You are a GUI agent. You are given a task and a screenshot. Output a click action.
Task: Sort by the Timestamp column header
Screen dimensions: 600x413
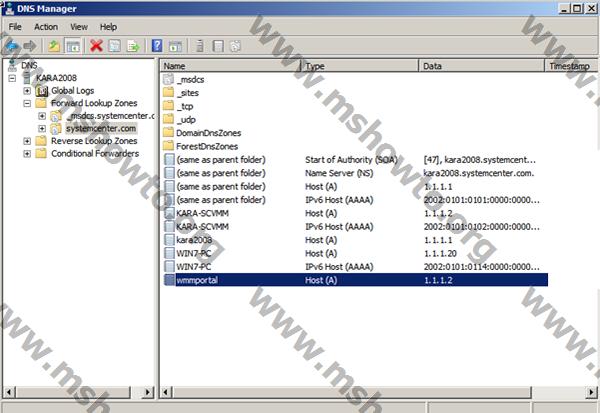[571, 66]
